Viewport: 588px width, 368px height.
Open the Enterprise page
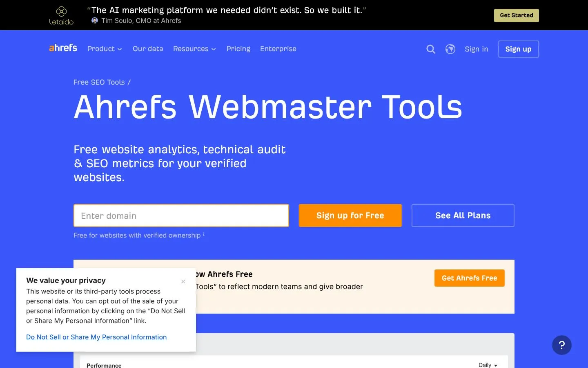[x=278, y=49]
